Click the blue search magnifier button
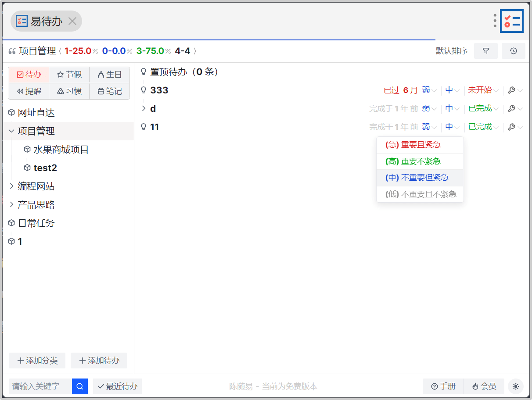 coord(80,386)
